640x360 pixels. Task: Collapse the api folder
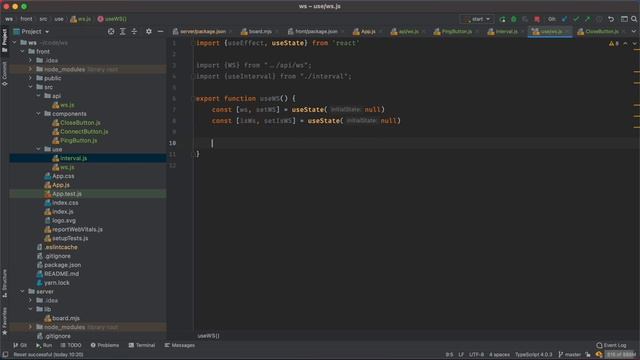(x=38, y=96)
